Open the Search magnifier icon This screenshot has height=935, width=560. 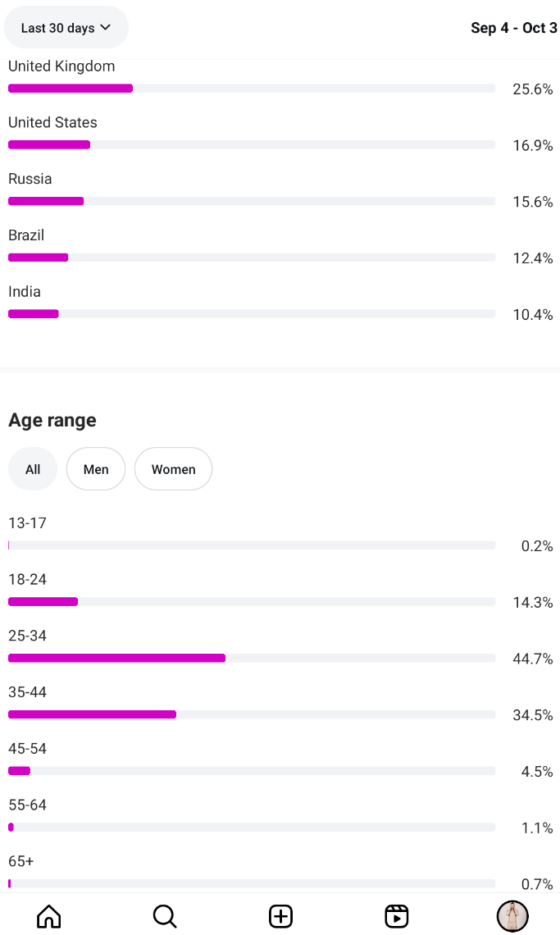click(165, 916)
